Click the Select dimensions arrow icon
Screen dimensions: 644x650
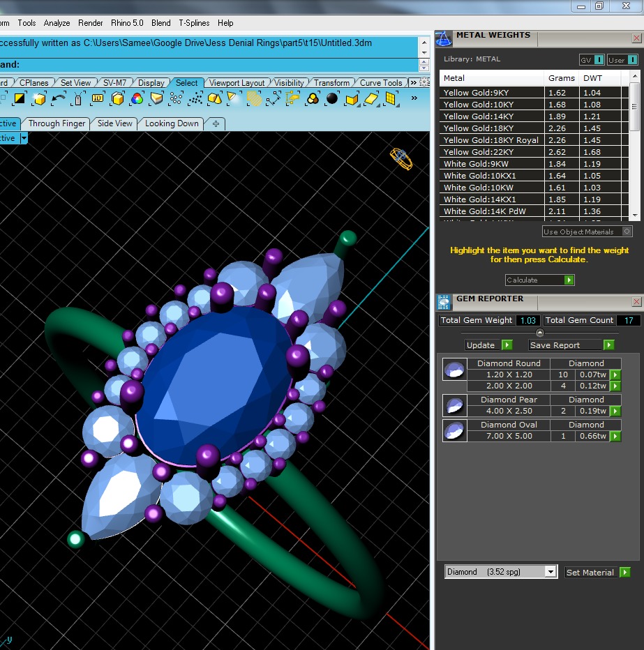274,98
